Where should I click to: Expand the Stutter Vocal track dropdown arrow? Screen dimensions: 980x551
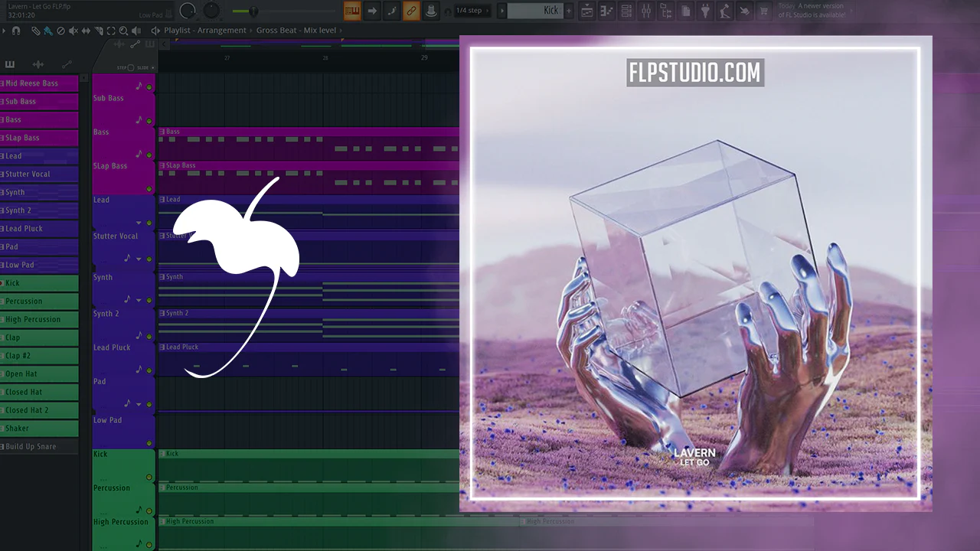click(x=139, y=259)
